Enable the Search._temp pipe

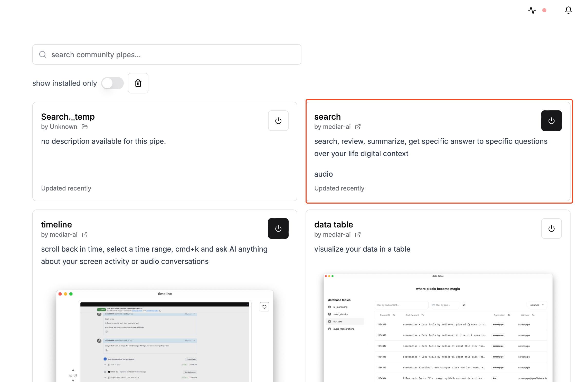point(278,121)
